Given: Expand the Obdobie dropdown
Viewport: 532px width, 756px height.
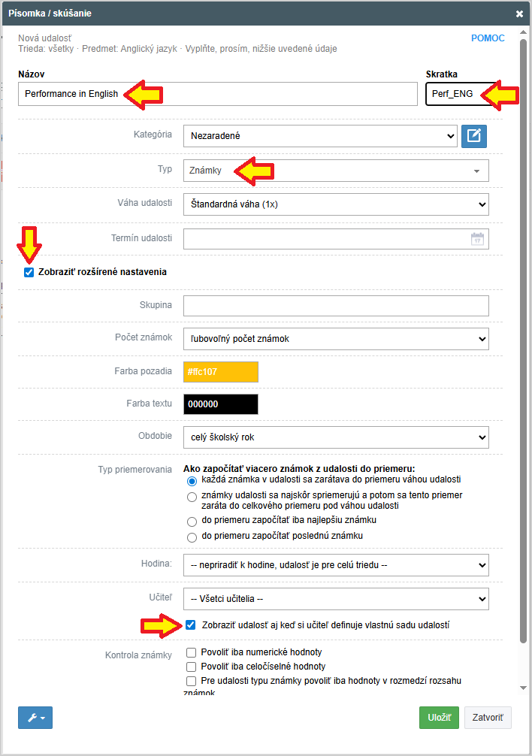Looking at the screenshot, I should [x=336, y=437].
